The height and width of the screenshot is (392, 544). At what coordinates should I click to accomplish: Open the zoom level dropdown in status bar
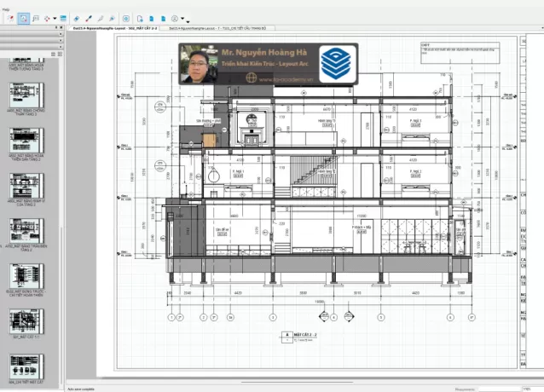[x=533, y=389]
